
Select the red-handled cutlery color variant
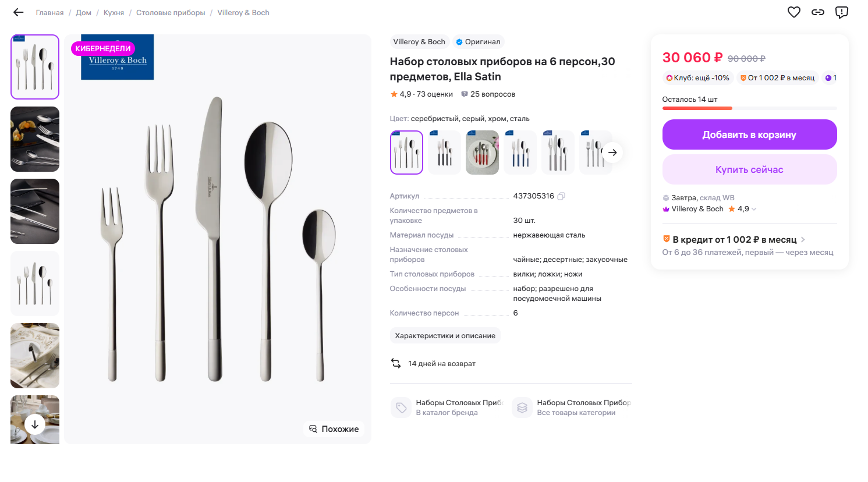pos(482,153)
